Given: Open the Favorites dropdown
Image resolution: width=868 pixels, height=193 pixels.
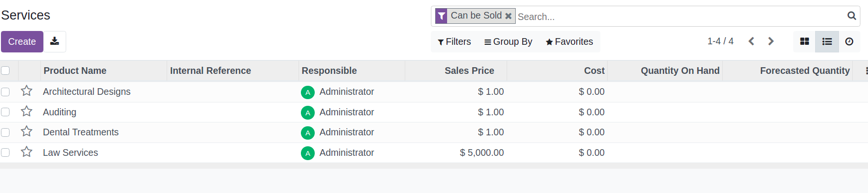Looking at the screenshot, I should tap(569, 41).
